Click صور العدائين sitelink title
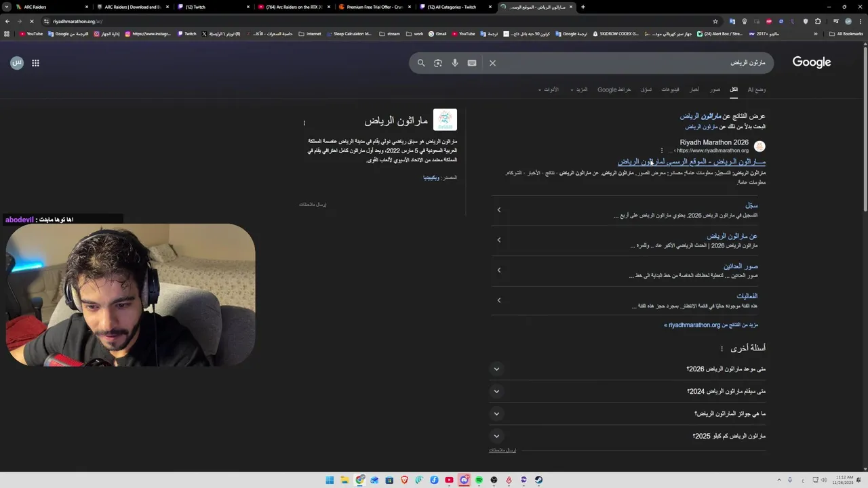Image resolution: width=868 pixels, height=488 pixels. pos(741,266)
